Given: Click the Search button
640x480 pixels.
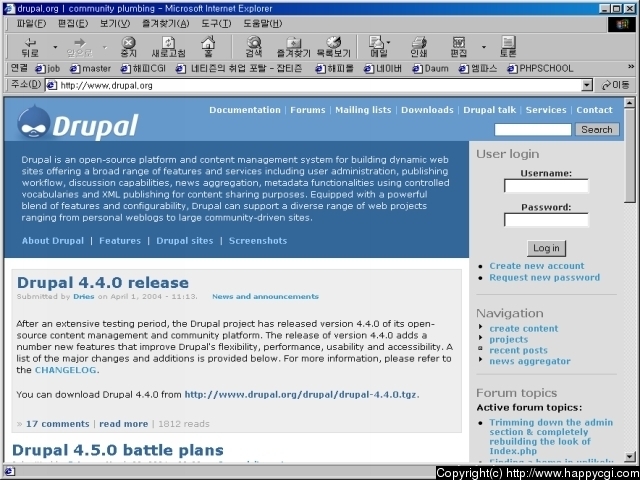Looking at the screenshot, I should click(597, 129).
